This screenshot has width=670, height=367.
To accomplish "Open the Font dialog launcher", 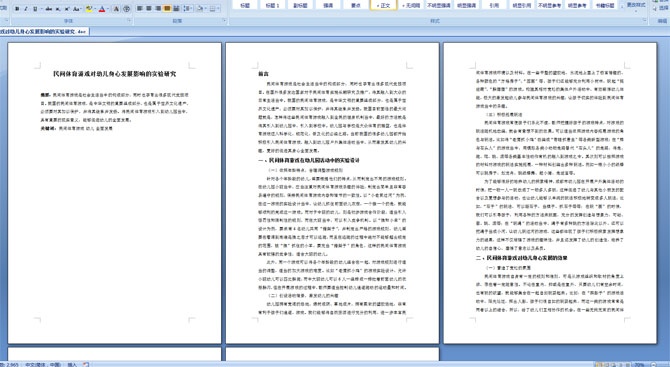I will (x=129, y=20).
